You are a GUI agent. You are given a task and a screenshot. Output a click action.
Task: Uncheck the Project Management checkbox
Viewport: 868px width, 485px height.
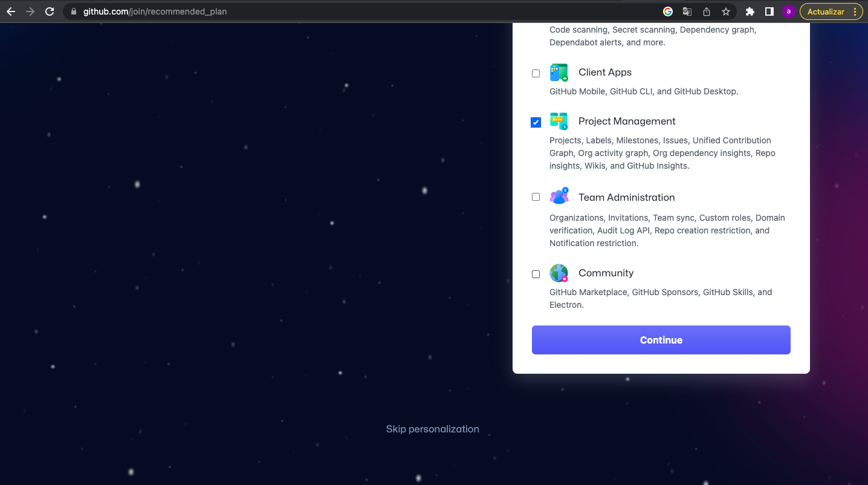(536, 123)
